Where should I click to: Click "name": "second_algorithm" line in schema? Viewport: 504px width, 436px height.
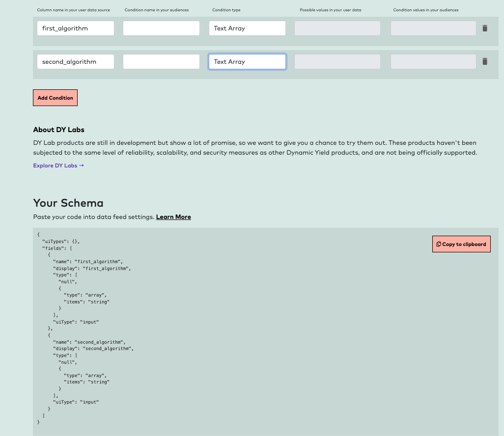click(89, 342)
